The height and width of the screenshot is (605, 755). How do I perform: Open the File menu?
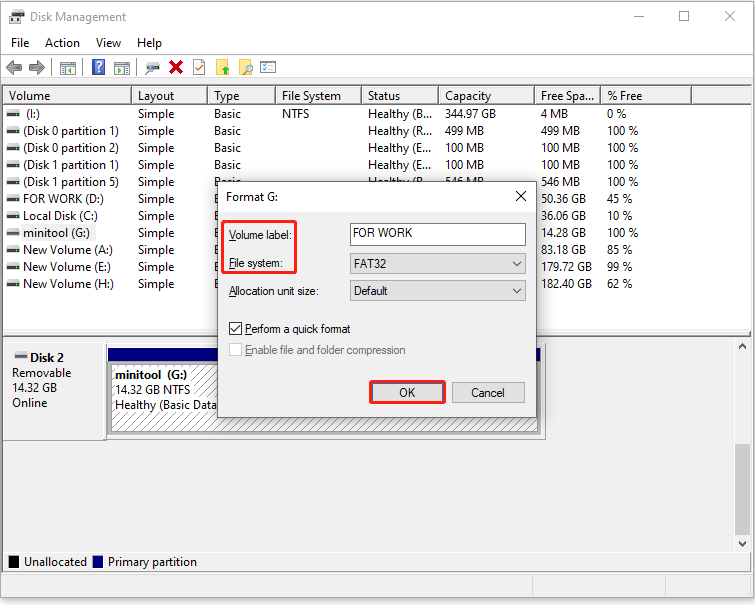pyautogui.click(x=20, y=43)
